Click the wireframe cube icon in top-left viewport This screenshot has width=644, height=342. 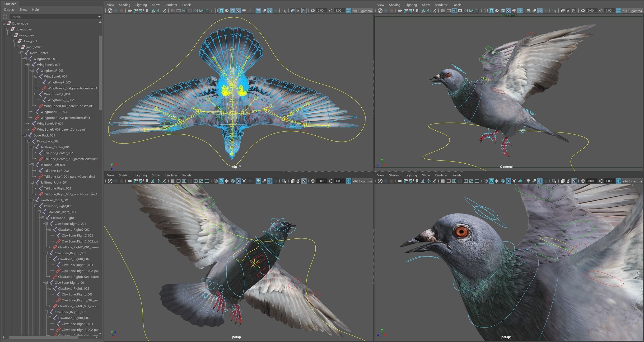click(x=215, y=10)
